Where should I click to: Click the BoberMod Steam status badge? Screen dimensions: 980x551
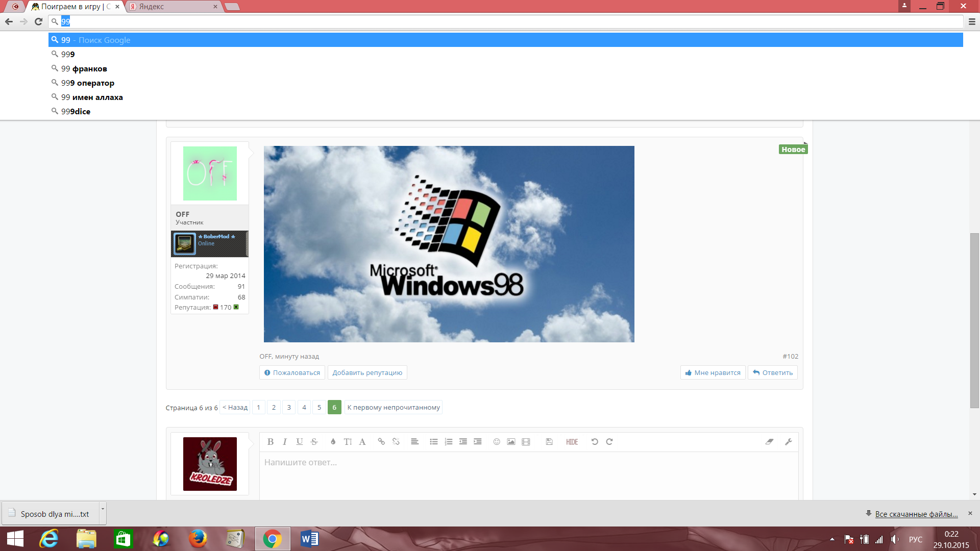[210, 244]
